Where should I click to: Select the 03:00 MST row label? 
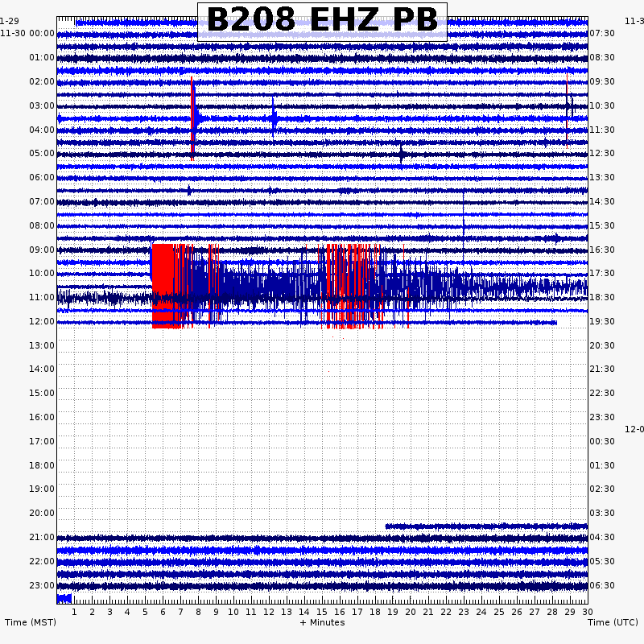(42, 105)
